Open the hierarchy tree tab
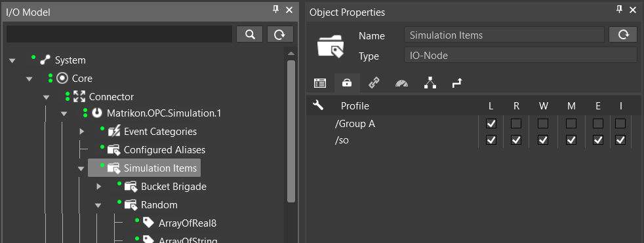The height and width of the screenshot is (243, 644). tap(430, 83)
